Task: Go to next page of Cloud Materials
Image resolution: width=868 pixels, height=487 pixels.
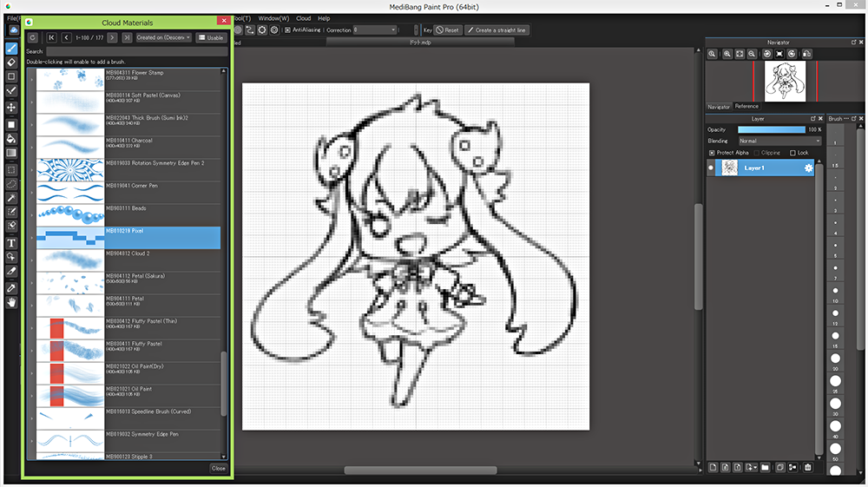Action: click(x=112, y=37)
